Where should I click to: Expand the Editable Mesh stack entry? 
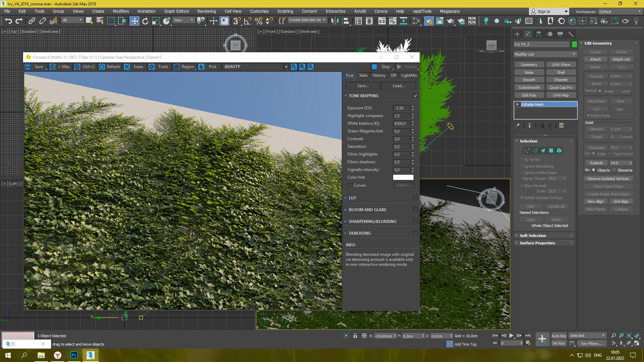pyautogui.click(x=518, y=105)
